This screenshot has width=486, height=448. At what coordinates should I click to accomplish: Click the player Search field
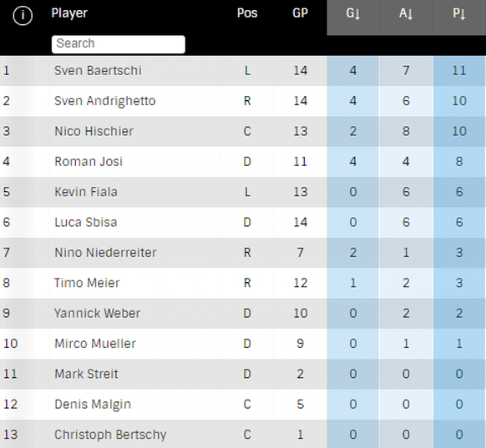(x=119, y=44)
